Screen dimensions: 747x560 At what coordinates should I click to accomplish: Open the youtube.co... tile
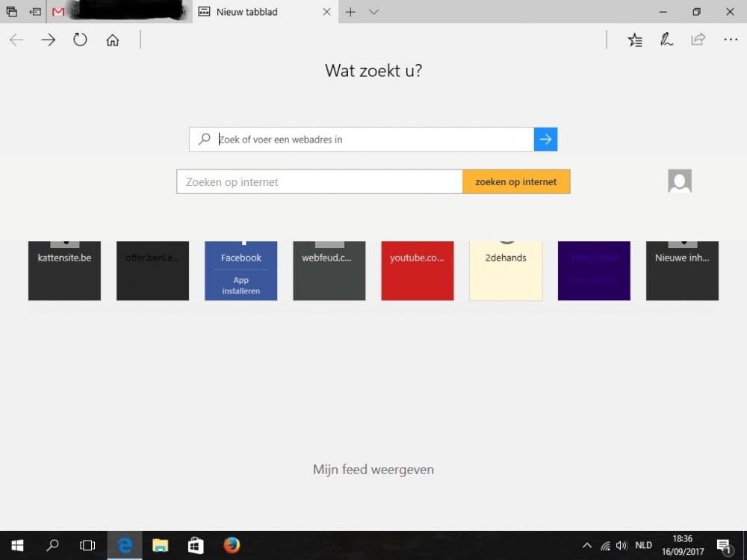[x=418, y=270]
